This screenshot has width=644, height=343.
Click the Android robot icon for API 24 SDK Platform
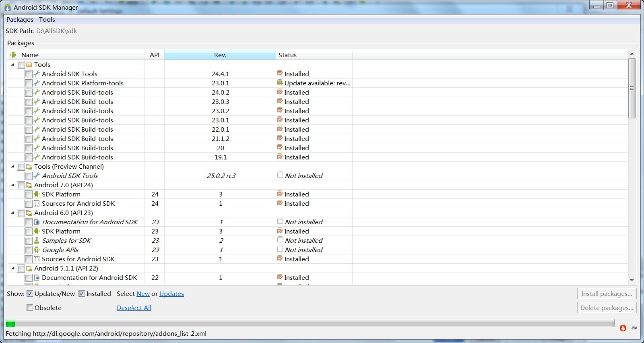tap(37, 194)
